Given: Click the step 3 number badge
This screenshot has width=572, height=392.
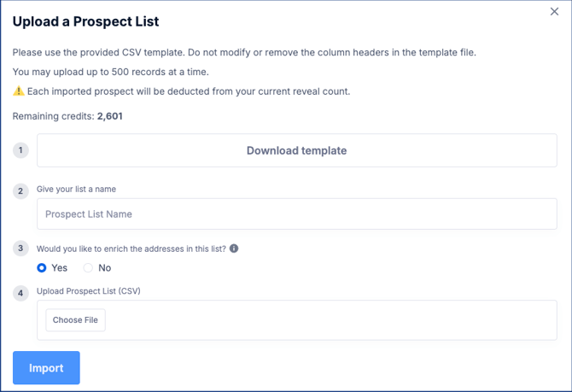Looking at the screenshot, I should [x=21, y=249].
